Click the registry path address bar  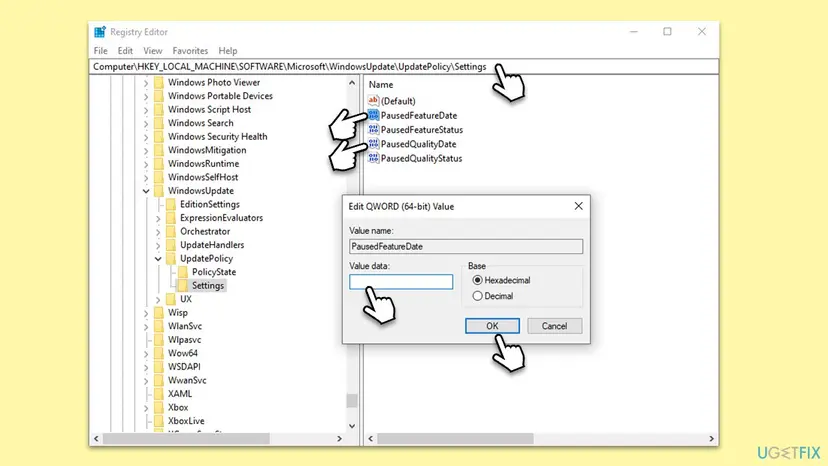pyautogui.click(x=404, y=67)
